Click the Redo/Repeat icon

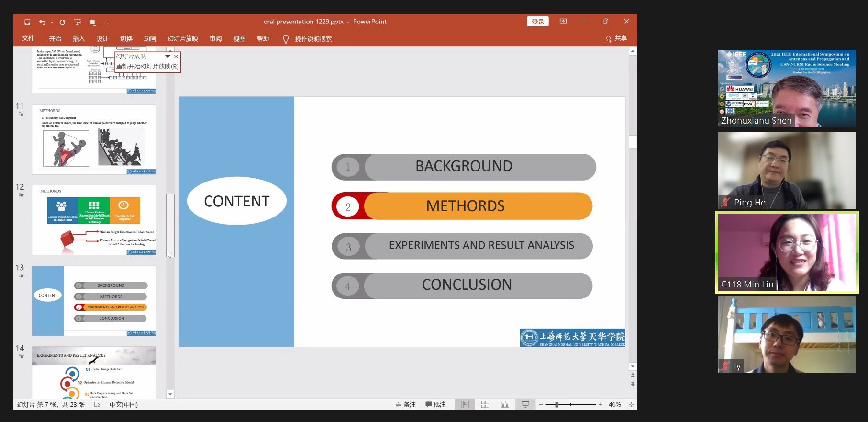tap(62, 22)
